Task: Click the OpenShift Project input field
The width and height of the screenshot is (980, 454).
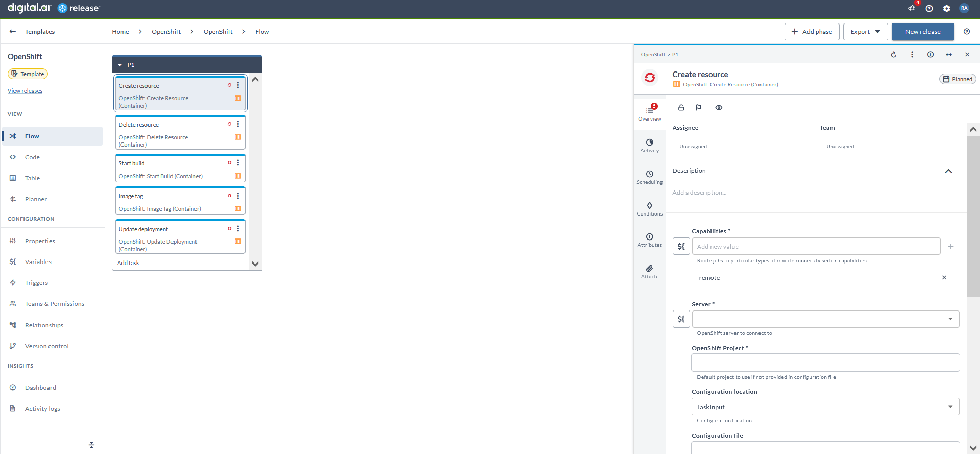Action: [x=826, y=363]
